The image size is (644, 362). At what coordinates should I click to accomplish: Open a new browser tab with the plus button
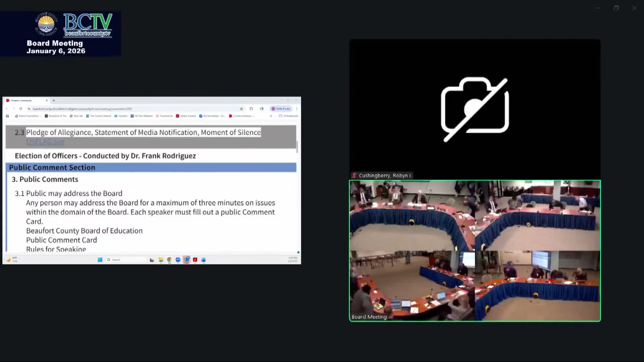tap(54, 100)
